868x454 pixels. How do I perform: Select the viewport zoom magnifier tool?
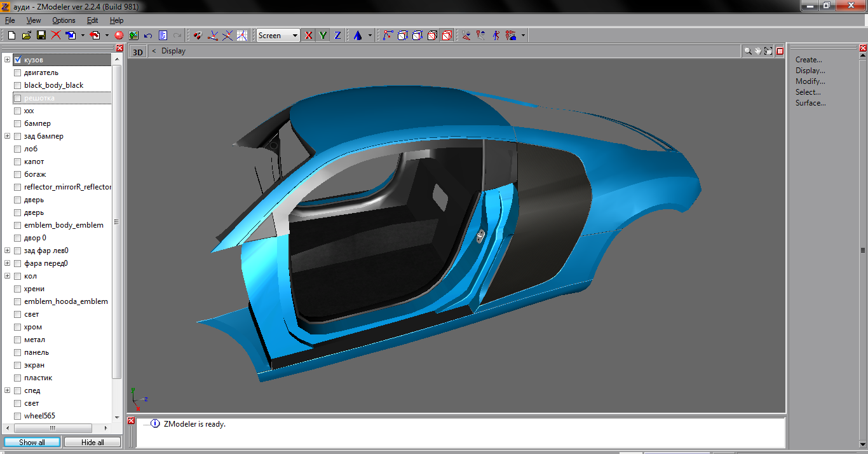tap(748, 51)
